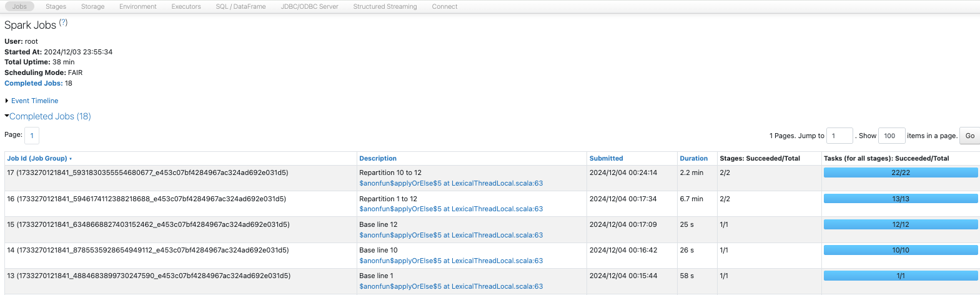The image size is (980, 295).
Task: Open the job 13 applyOrElse link
Action: tap(451, 286)
